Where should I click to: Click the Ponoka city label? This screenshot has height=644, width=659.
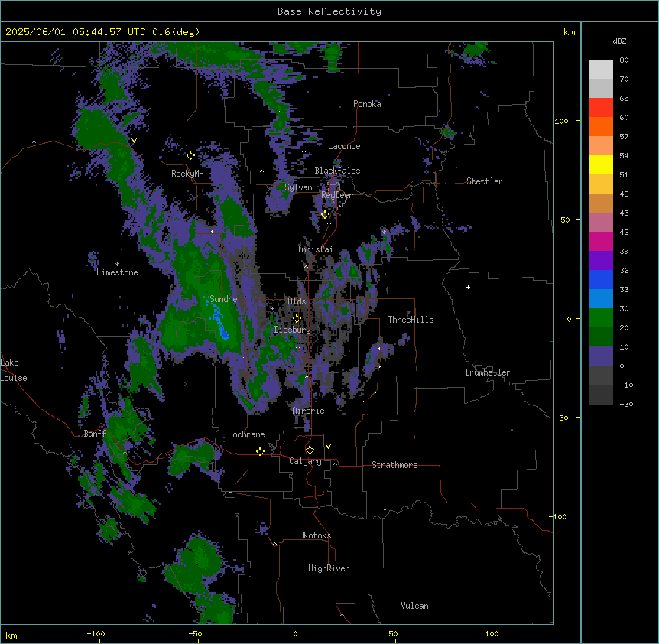point(367,104)
